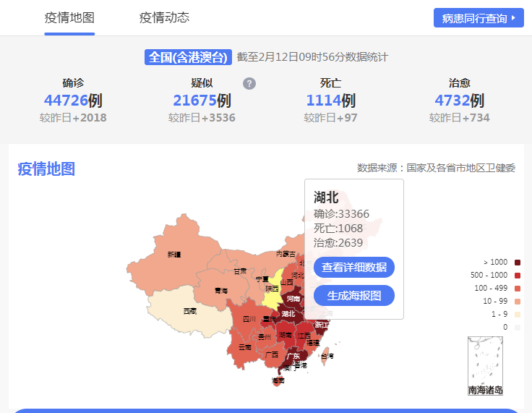Screen dimensions: 532x413
Task: Click the 全国(含港澳台) badge
Action: click(x=188, y=57)
